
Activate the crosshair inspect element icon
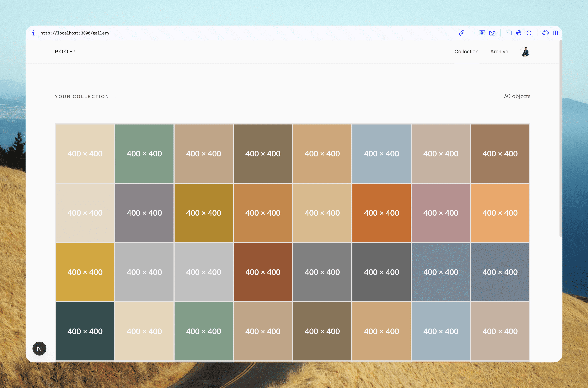click(x=529, y=33)
